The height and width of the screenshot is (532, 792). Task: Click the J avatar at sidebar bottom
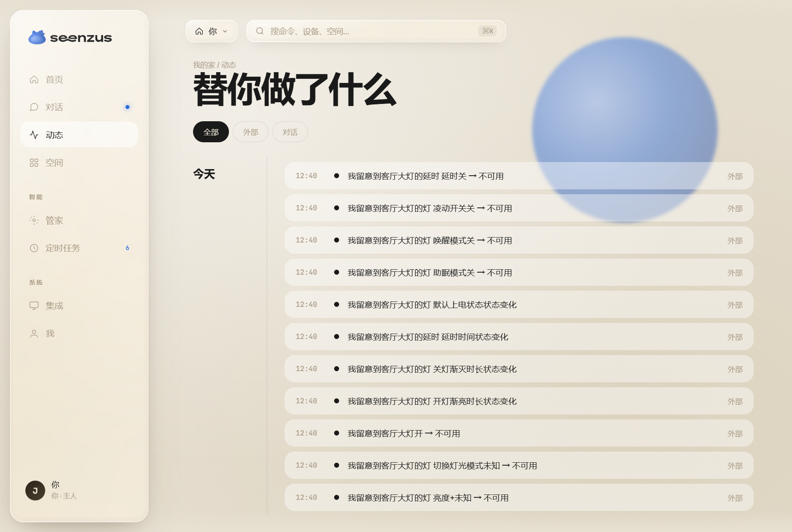[x=35, y=490]
